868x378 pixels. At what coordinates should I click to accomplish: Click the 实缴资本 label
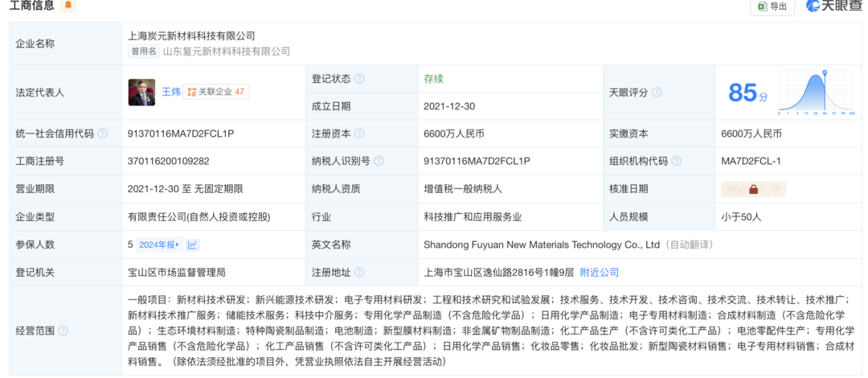click(628, 134)
